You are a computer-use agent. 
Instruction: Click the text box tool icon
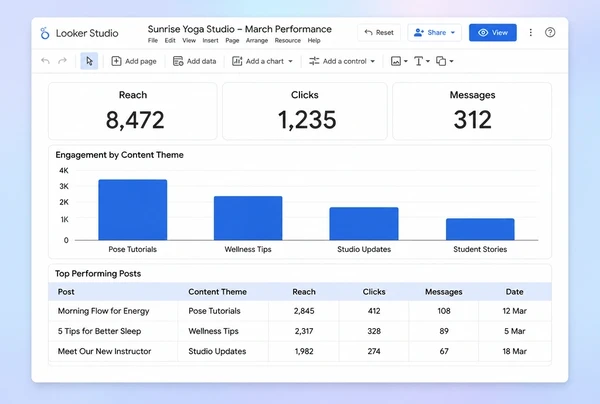click(418, 61)
